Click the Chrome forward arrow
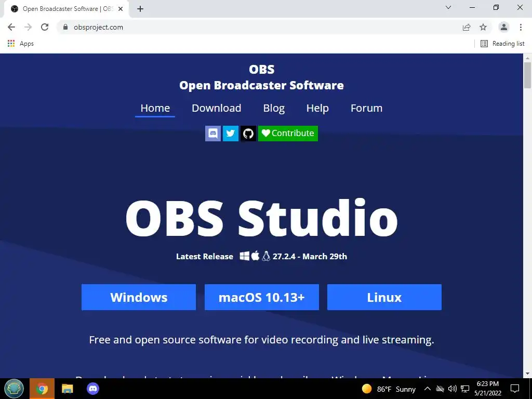The image size is (532, 399). pos(28,27)
